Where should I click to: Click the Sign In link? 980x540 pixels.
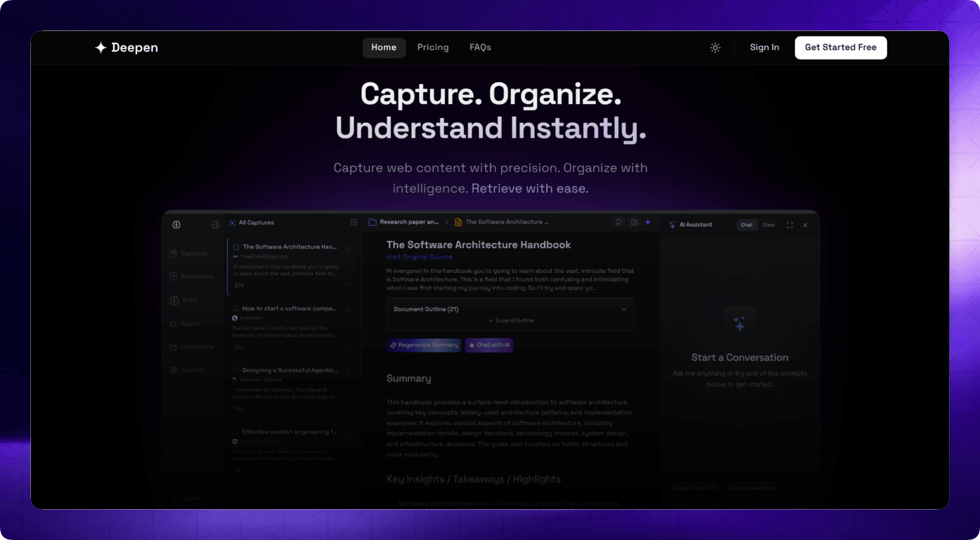(764, 47)
